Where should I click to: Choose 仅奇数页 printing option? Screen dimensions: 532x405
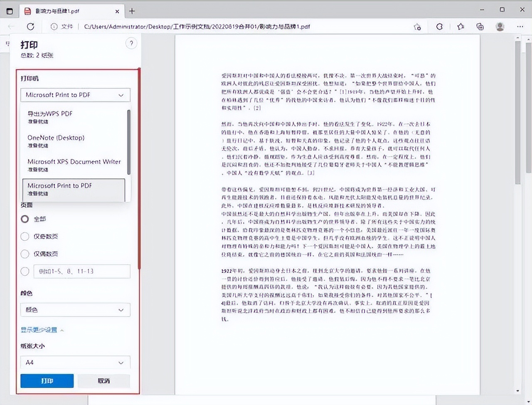25,237
